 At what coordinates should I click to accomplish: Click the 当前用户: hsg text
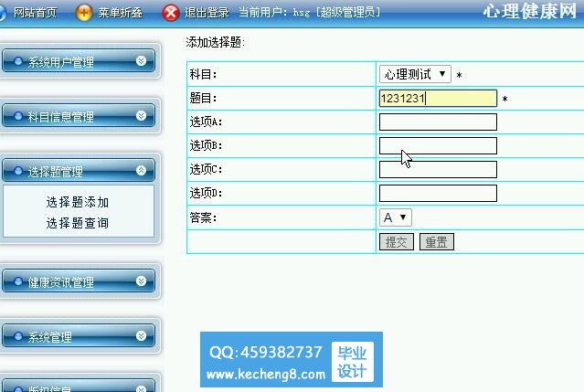pos(274,13)
